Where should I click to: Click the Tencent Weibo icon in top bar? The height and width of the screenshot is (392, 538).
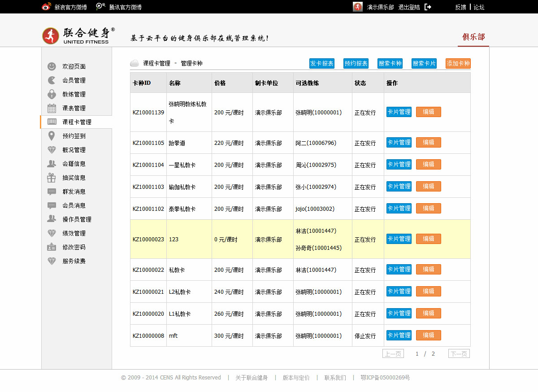pos(101,7)
